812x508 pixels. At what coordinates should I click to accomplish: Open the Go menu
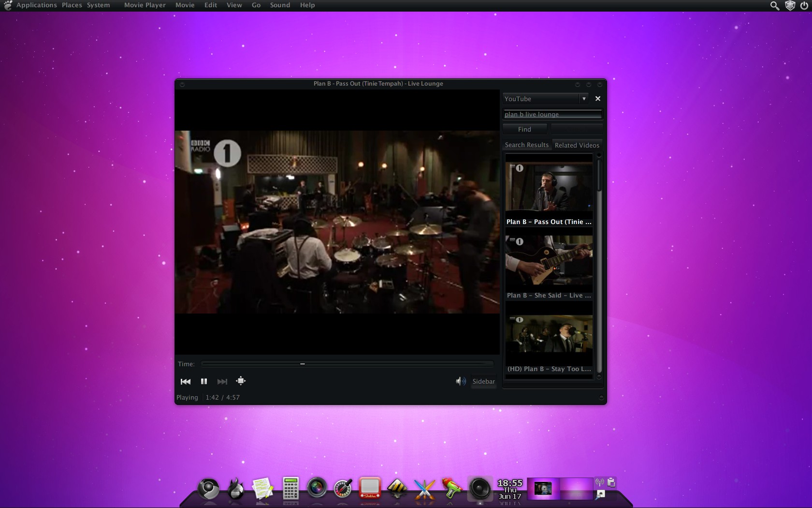[x=256, y=5]
